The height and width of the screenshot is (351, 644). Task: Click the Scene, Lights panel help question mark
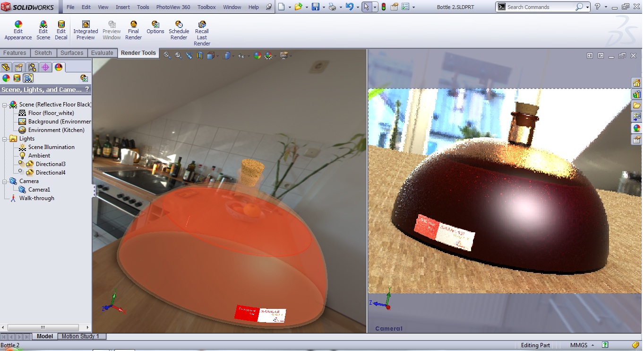coord(87,89)
